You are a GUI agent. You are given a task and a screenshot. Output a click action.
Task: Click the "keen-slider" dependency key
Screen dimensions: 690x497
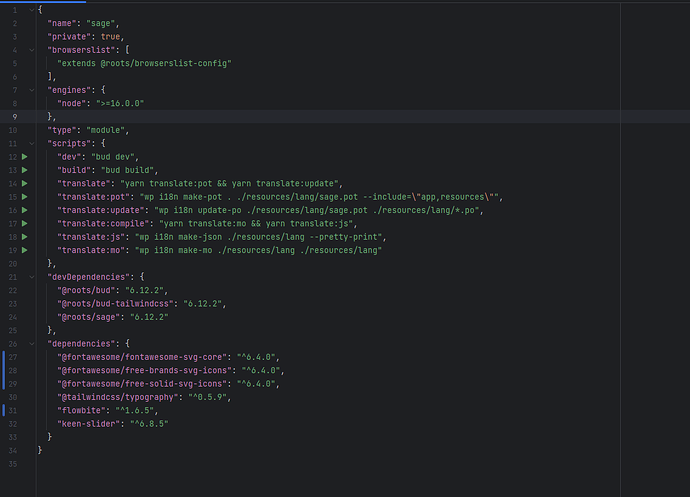click(88, 424)
